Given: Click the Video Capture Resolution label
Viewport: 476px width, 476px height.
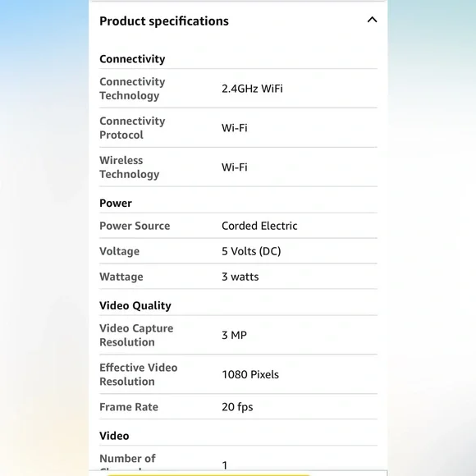Looking at the screenshot, I should coord(136,335).
